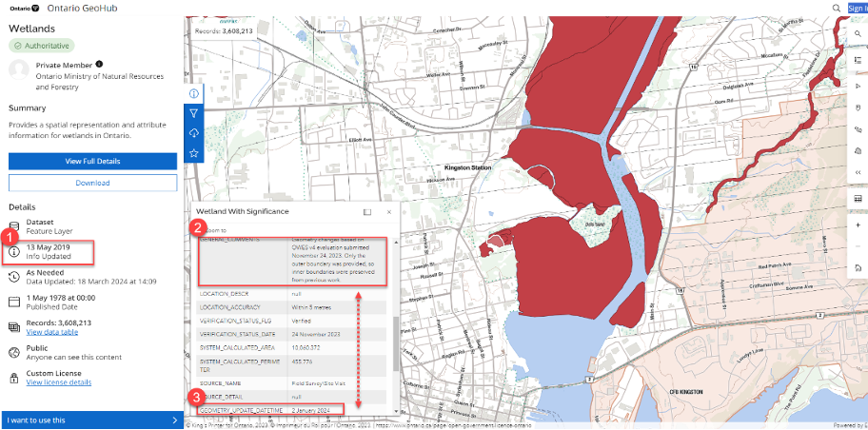The width and height of the screenshot is (868, 430).
Task: Open attribute table icon on map toolbar
Action: tap(858, 199)
